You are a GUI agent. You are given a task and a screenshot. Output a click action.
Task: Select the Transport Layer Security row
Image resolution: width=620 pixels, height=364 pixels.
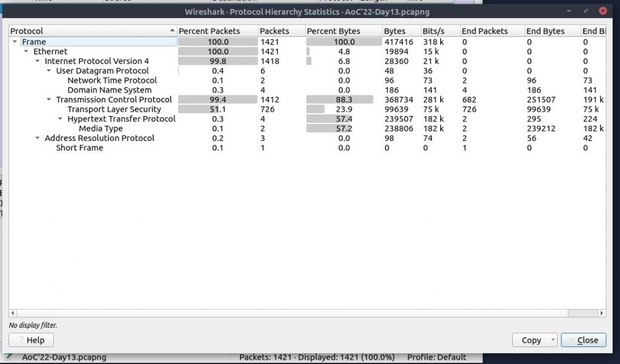114,109
